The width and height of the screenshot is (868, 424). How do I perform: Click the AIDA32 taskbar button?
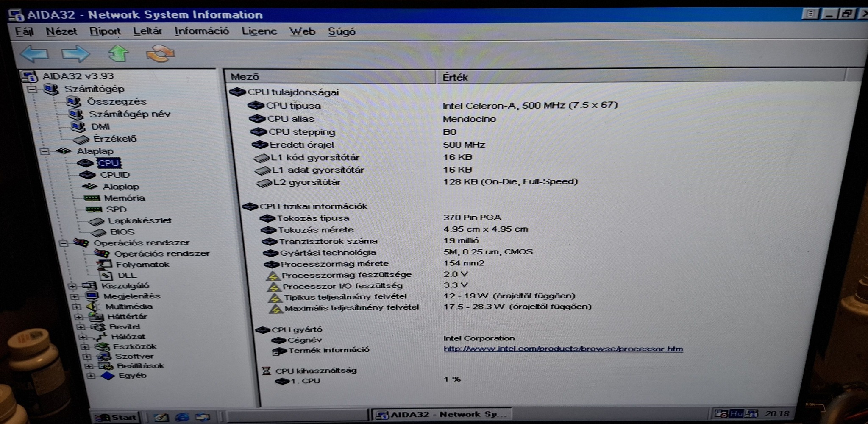click(442, 414)
